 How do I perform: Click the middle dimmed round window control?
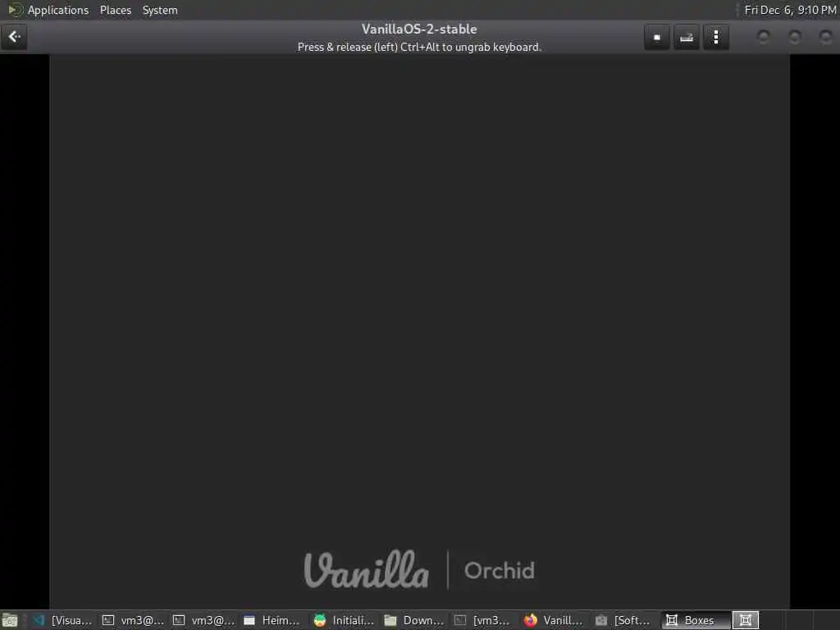pyautogui.click(x=795, y=36)
